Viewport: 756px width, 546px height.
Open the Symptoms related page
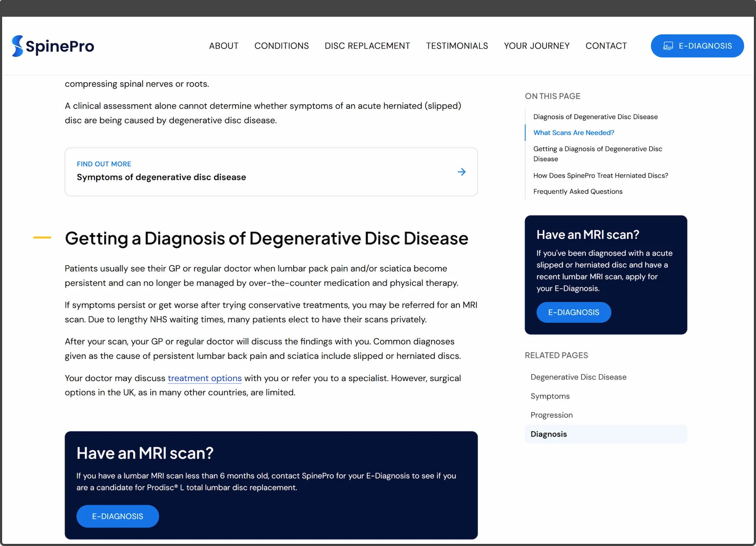[550, 396]
